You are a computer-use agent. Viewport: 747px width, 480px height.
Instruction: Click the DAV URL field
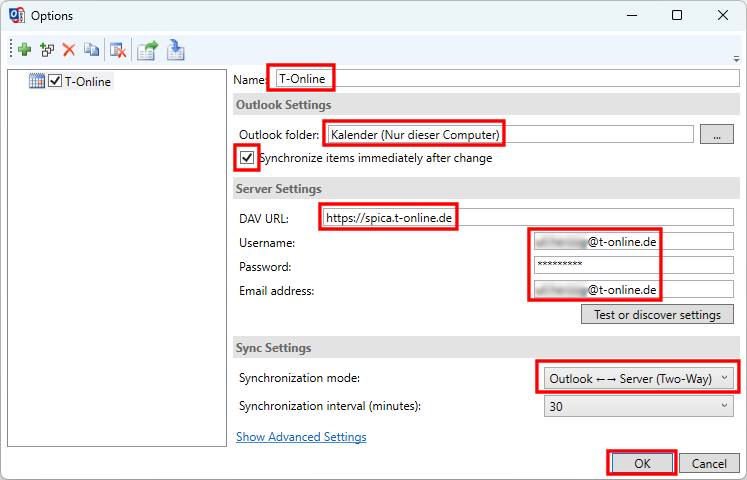pos(528,218)
